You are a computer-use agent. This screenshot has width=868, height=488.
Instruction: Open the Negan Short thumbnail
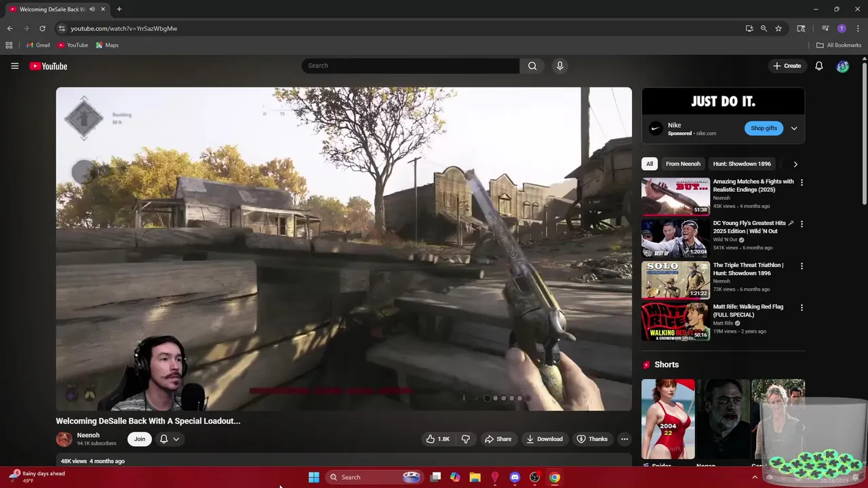tap(723, 419)
